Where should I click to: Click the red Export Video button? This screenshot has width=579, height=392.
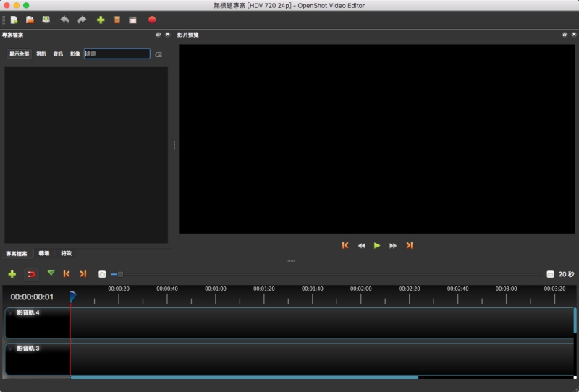pos(152,20)
